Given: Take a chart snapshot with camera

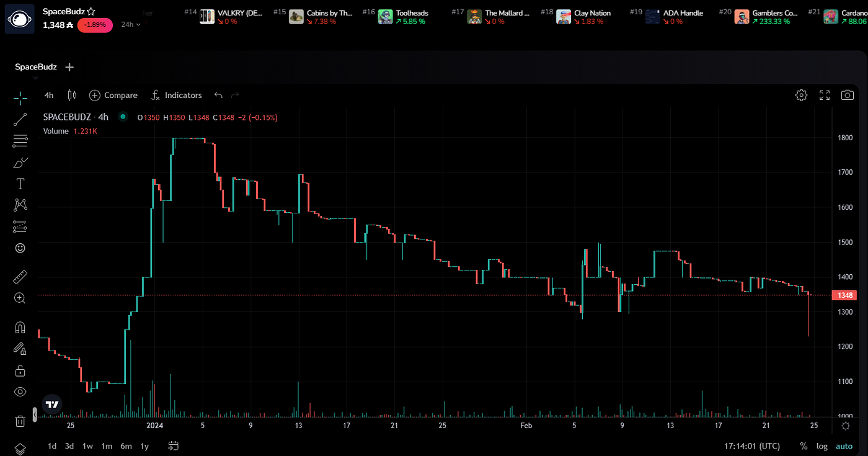Looking at the screenshot, I should click(x=847, y=95).
